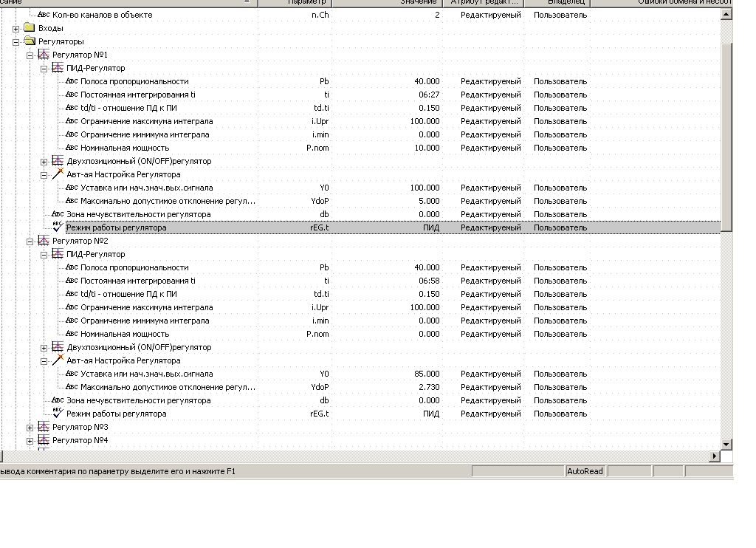
Task: Click the AutoRead status bar panel
Action: click(x=585, y=471)
